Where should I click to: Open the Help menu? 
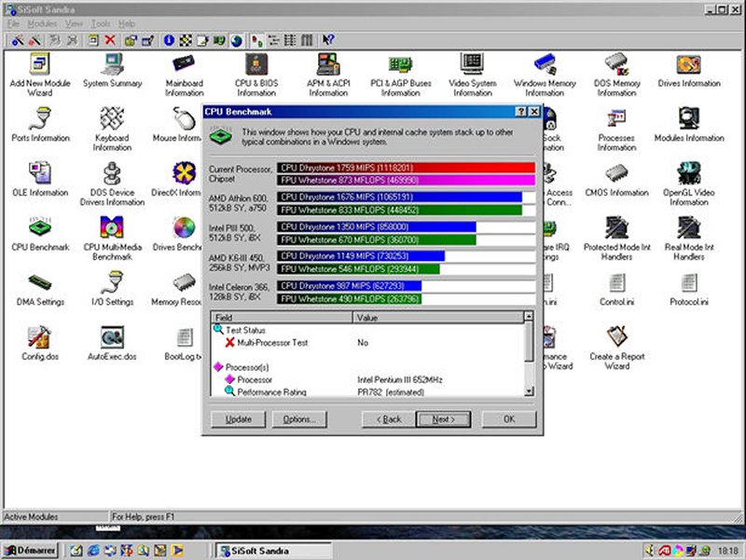click(127, 23)
